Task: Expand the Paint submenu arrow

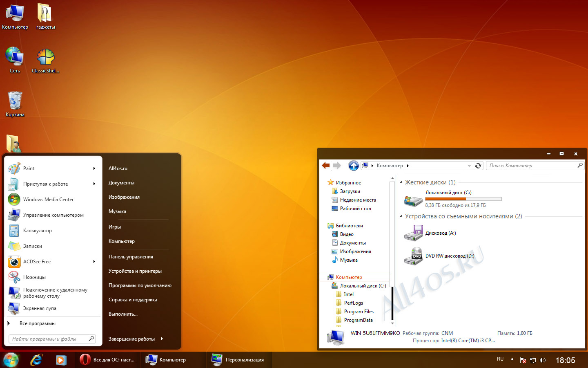Action: point(94,168)
